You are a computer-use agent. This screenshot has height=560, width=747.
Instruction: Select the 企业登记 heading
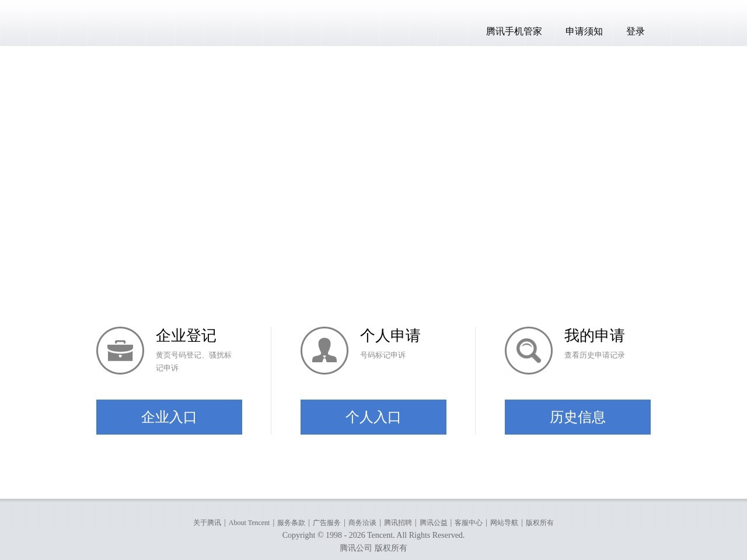(186, 335)
